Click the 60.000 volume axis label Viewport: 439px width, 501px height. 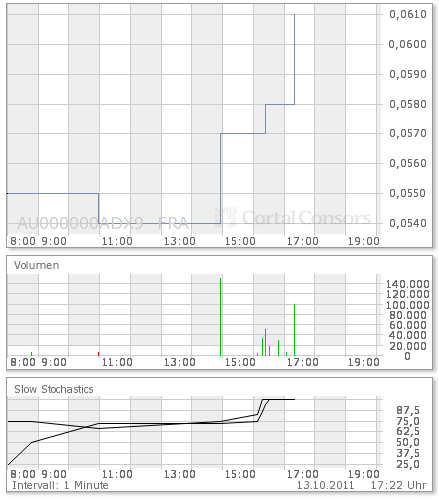[407, 325]
